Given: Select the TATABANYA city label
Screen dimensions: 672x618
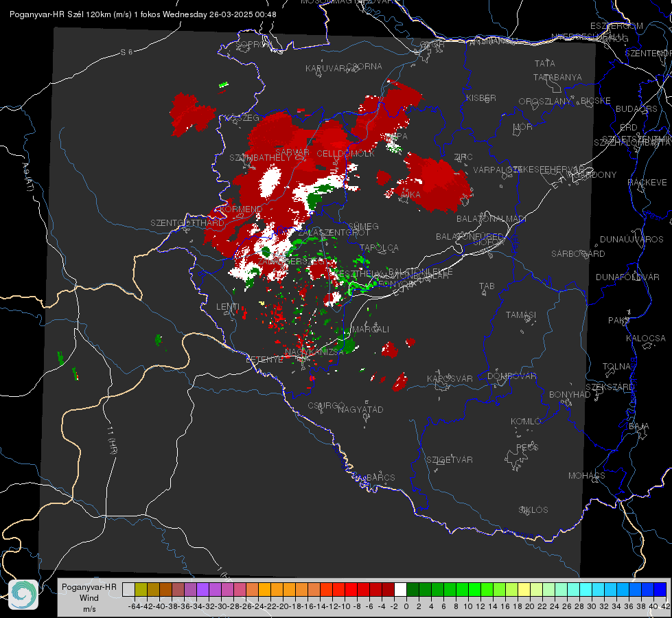Looking at the screenshot, I should pyautogui.click(x=557, y=77).
